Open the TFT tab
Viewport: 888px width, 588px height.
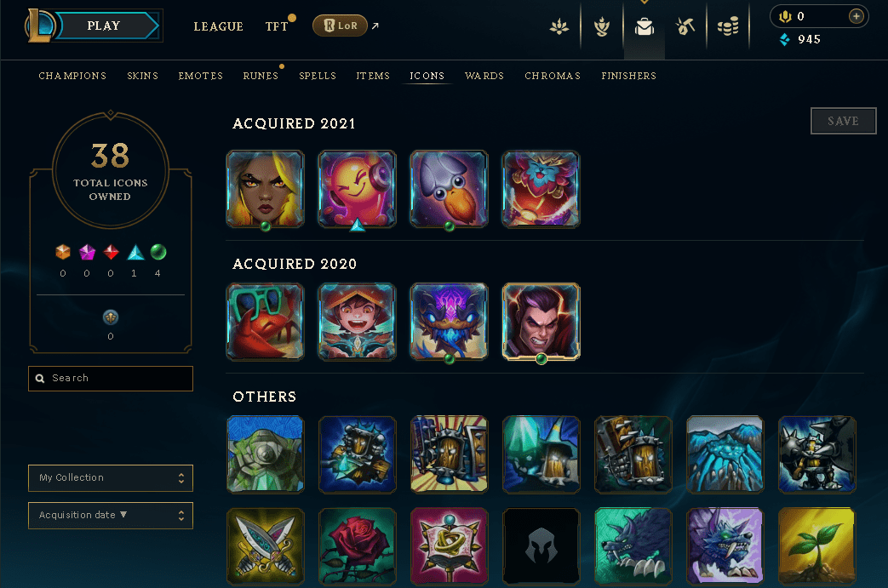pos(277,26)
